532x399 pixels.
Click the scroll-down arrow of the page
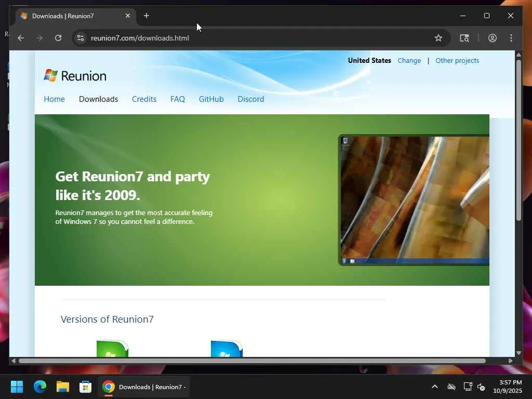click(x=518, y=353)
